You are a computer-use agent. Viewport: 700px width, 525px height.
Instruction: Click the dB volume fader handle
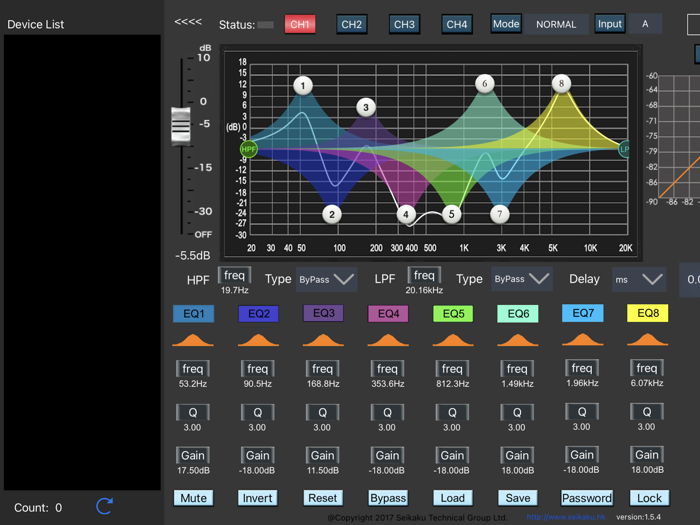pyautogui.click(x=181, y=126)
